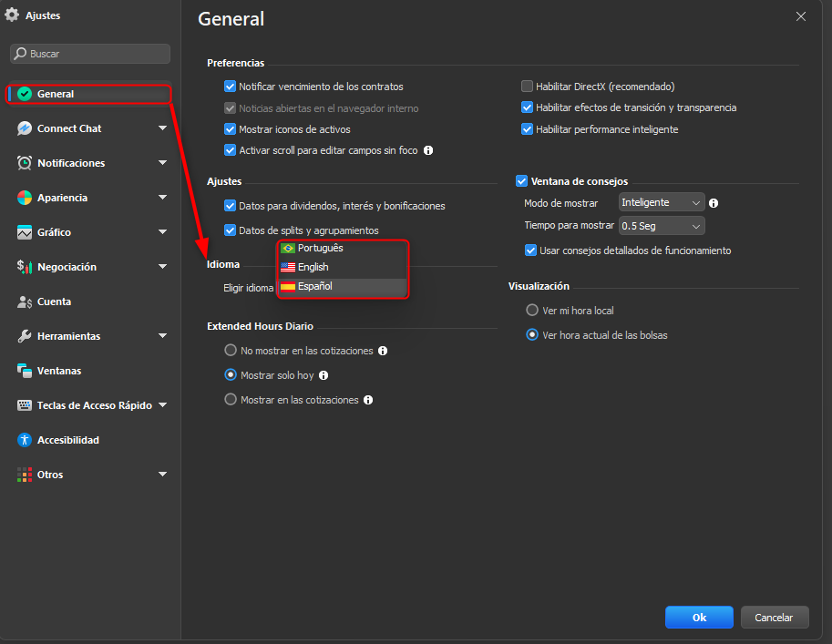
Task: Select Mostrar en las cotizaciones radio button
Action: click(231, 400)
